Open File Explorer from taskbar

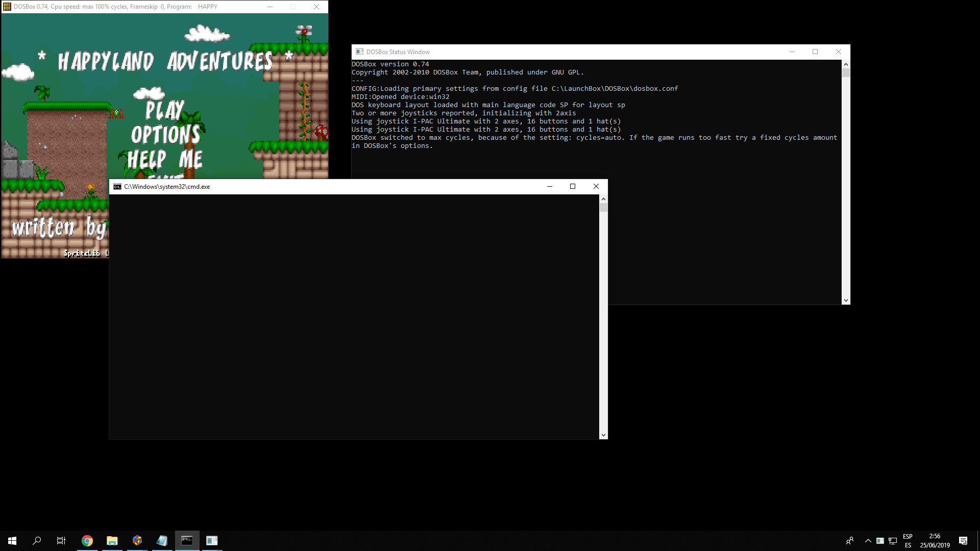112,541
